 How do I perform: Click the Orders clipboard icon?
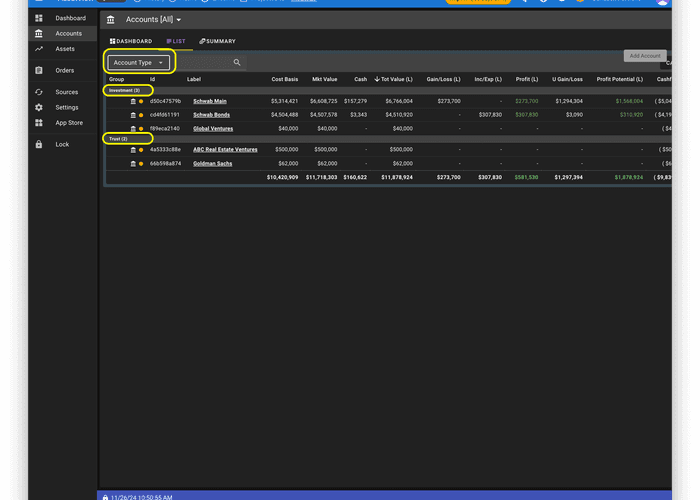point(39,70)
